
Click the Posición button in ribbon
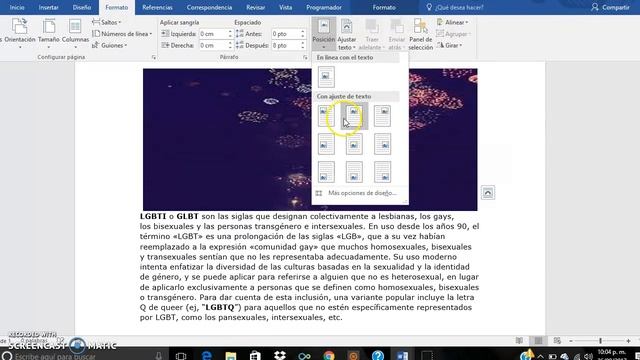[x=324, y=34]
